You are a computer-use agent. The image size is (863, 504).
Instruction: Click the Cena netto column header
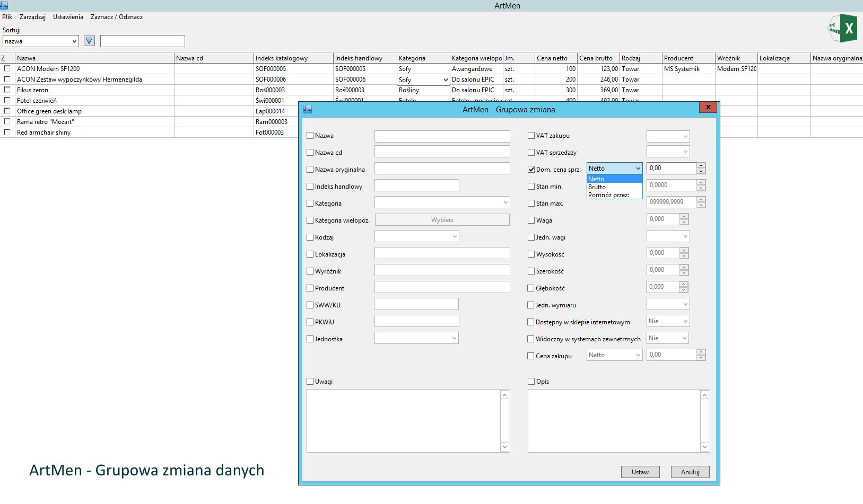click(x=556, y=58)
